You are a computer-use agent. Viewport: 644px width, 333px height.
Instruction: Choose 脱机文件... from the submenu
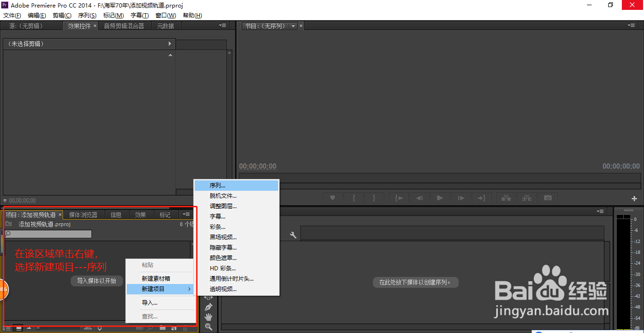(x=237, y=196)
